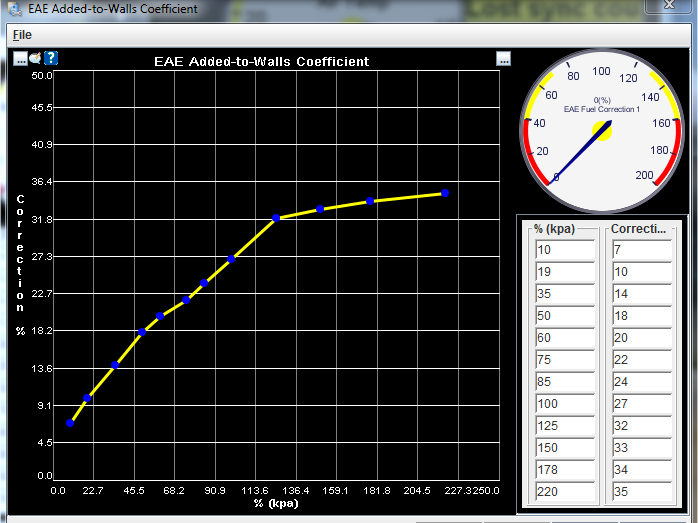
Task: Click the Correction field with value 34
Action: 641,470
